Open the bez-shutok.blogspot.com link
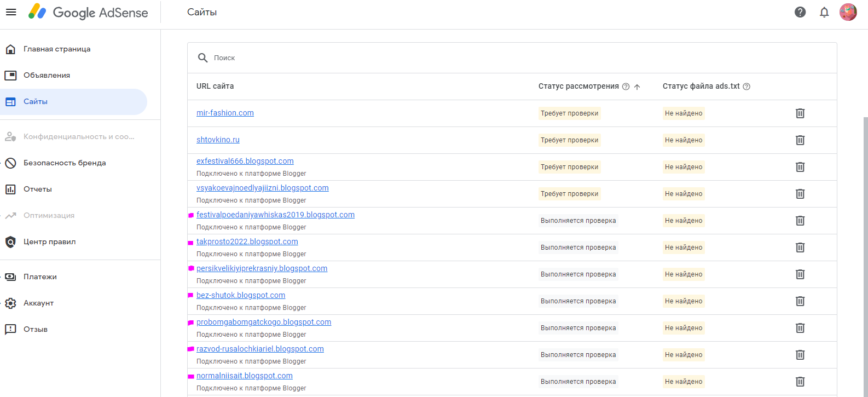The image size is (868, 397). click(x=241, y=295)
